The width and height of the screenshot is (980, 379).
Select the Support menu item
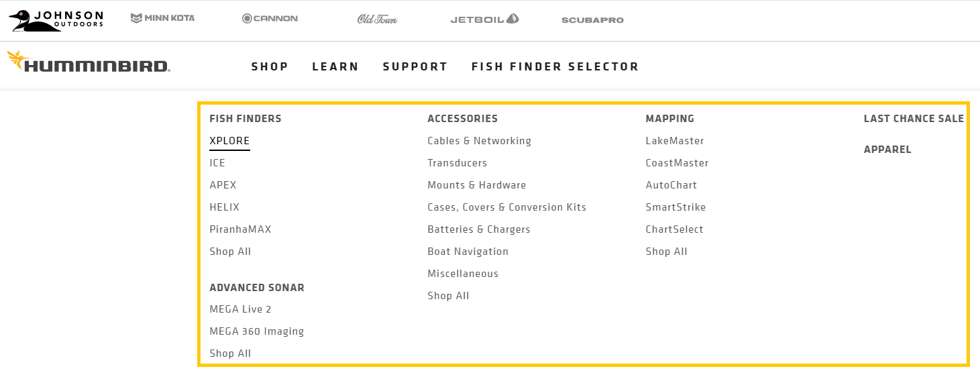415,66
